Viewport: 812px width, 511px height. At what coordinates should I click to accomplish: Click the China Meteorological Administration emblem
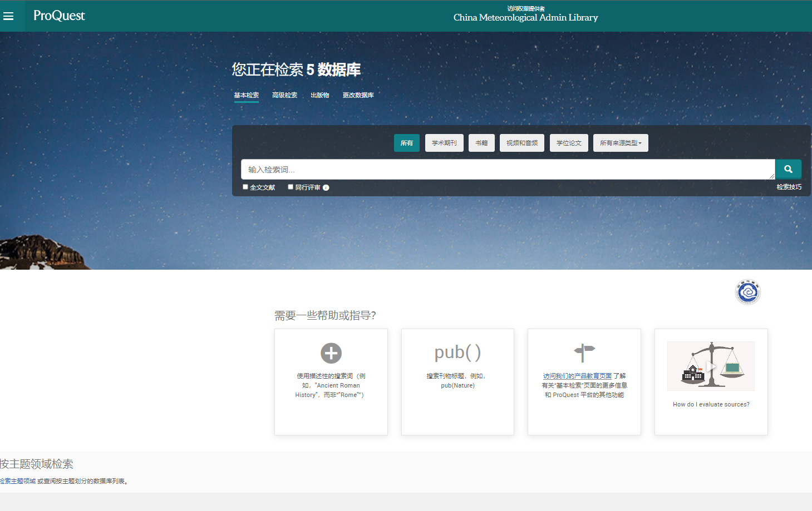click(x=747, y=292)
